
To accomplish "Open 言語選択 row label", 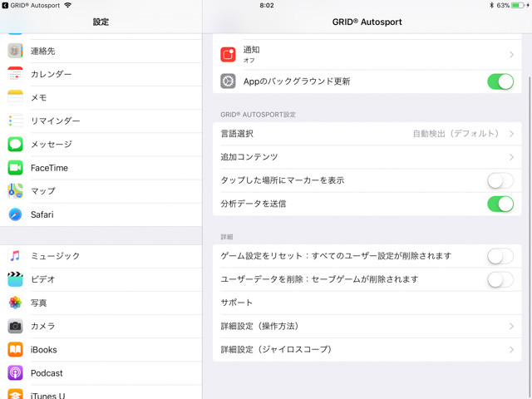I will (237, 134).
